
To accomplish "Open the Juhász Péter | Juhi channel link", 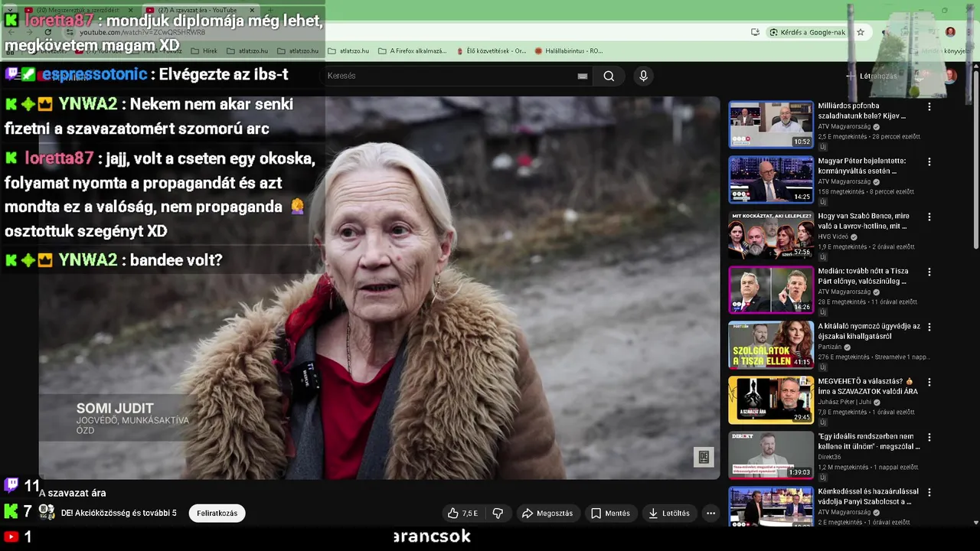I will pyautogui.click(x=847, y=402).
